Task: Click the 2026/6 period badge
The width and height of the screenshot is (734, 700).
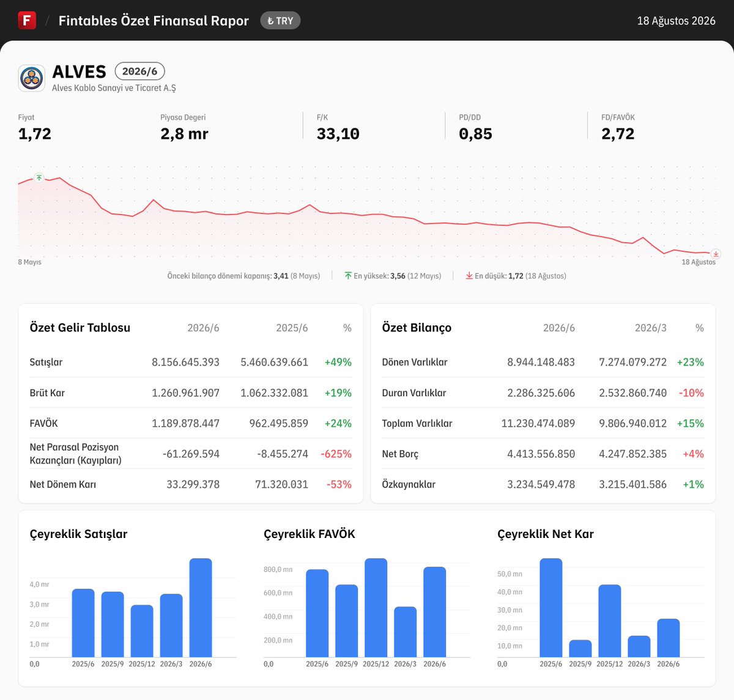Action: (x=139, y=72)
